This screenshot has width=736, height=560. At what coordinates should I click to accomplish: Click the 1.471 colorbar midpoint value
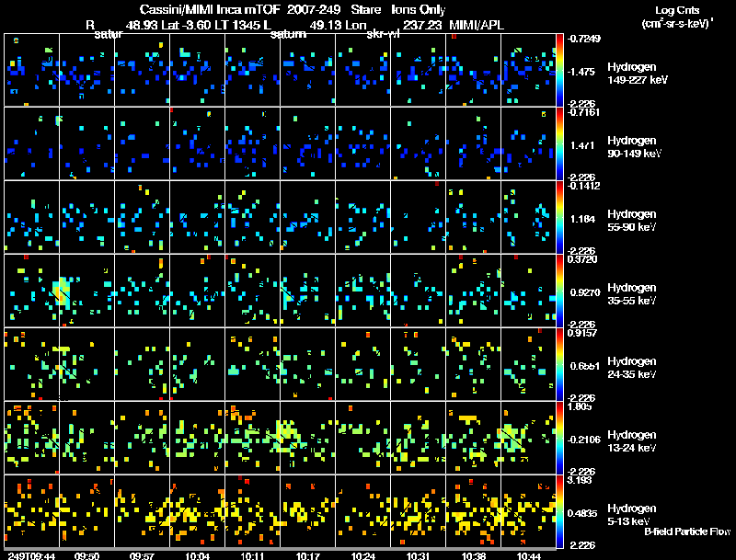click(582, 146)
